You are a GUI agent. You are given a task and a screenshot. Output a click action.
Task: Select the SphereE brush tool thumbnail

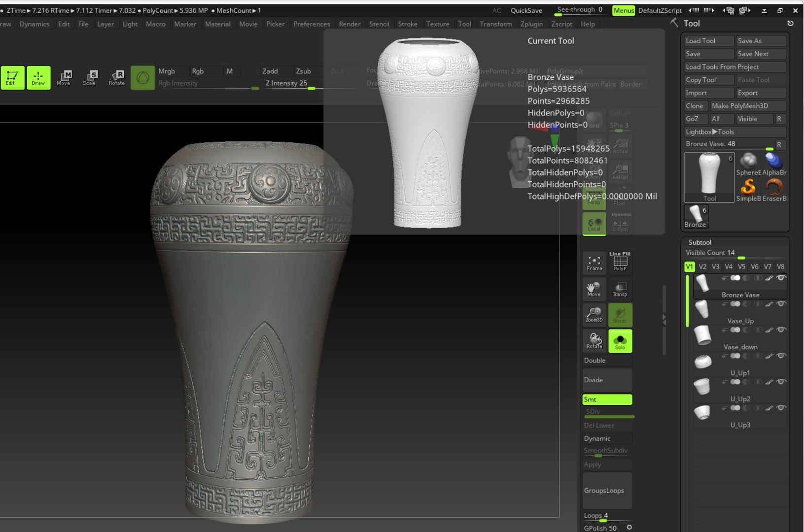pos(748,164)
